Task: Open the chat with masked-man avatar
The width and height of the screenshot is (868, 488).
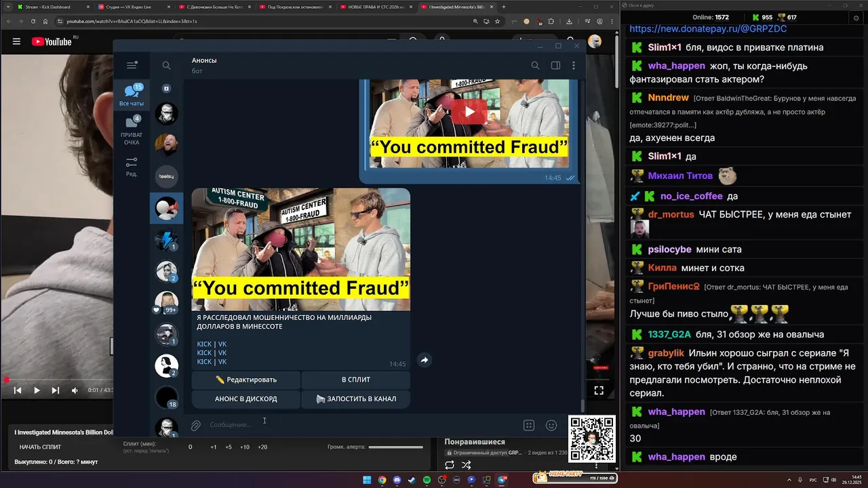Action: (x=166, y=113)
